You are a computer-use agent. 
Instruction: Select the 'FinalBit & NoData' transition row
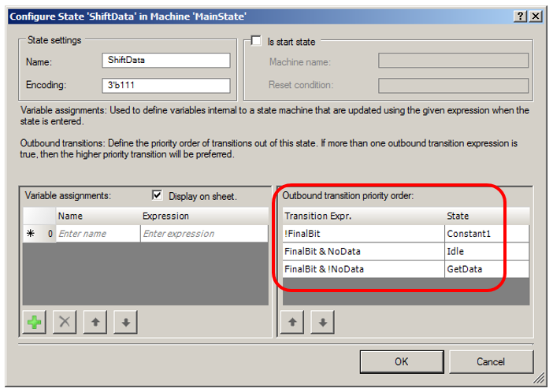[x=406, y=251]
